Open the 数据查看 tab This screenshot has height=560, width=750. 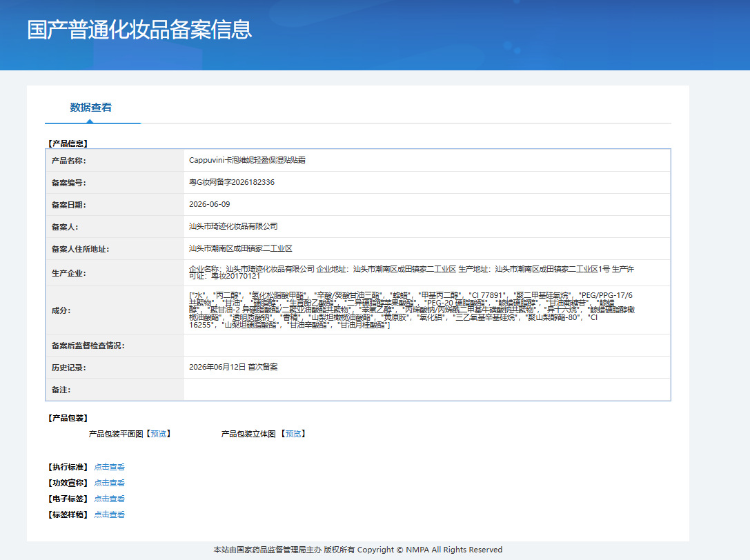click(x=91, y=108)
